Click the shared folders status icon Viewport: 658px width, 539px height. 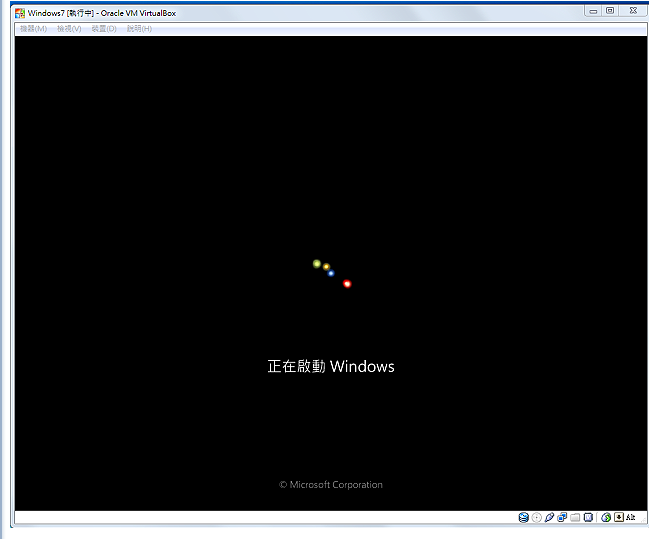click(x=575, y=518)
